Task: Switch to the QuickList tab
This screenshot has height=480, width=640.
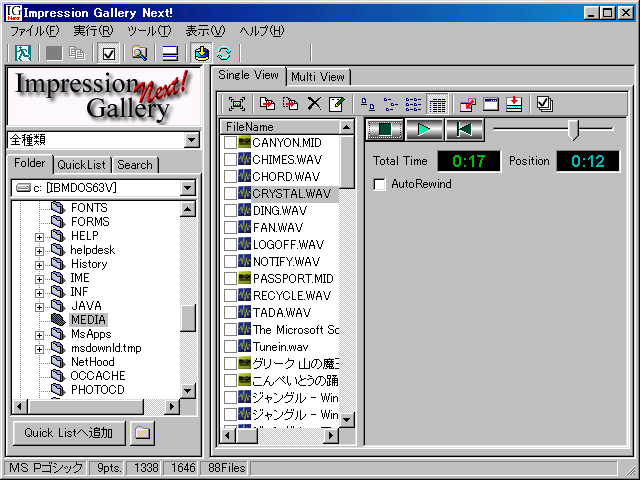Action: (x=81, y=165)
